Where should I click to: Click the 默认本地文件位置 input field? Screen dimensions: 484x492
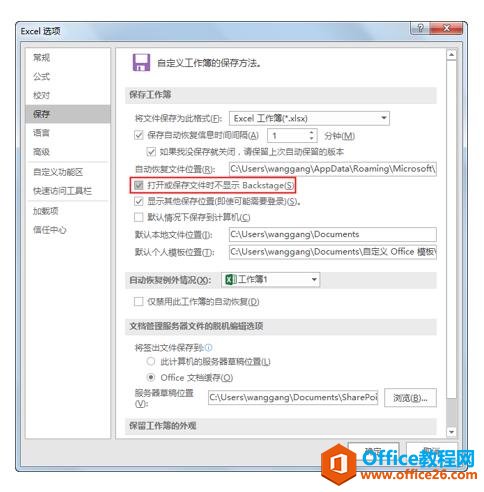333,234
